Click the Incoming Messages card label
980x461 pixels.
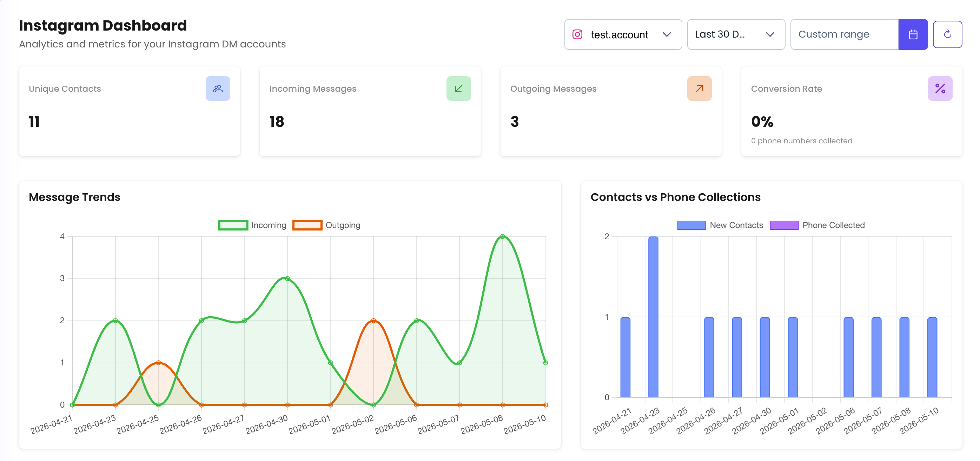coord(313,89)
